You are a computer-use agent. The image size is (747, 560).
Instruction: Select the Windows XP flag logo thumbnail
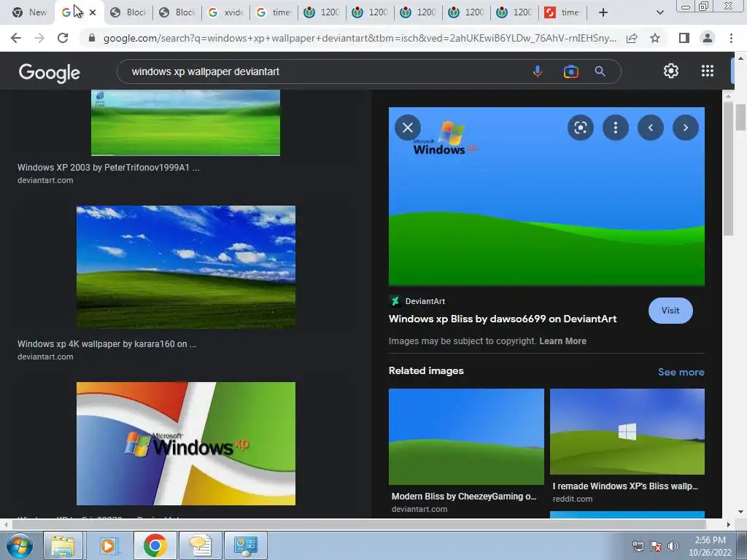pyautogui.click(x=186, y=443)
